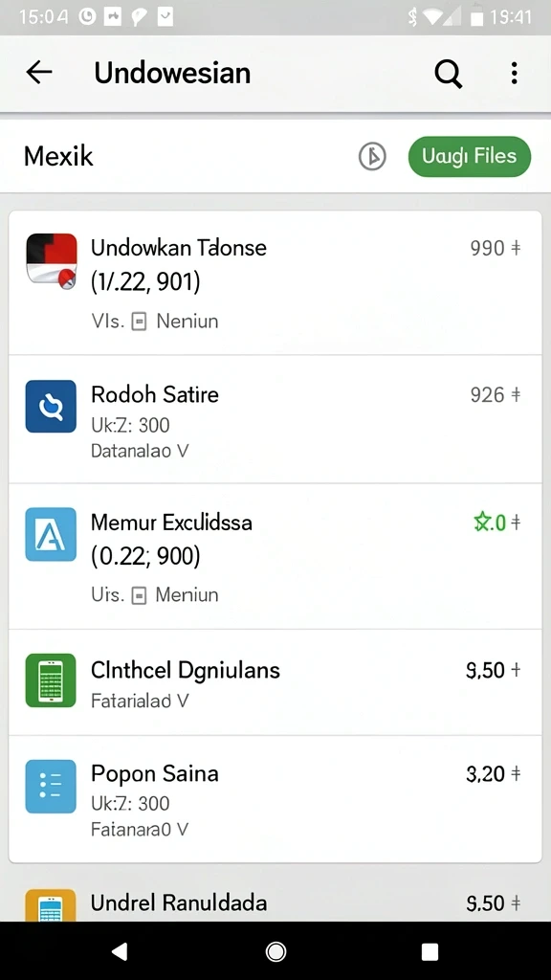Tap the Android home navigation button
551x980 pixels.
coord(275,951)
